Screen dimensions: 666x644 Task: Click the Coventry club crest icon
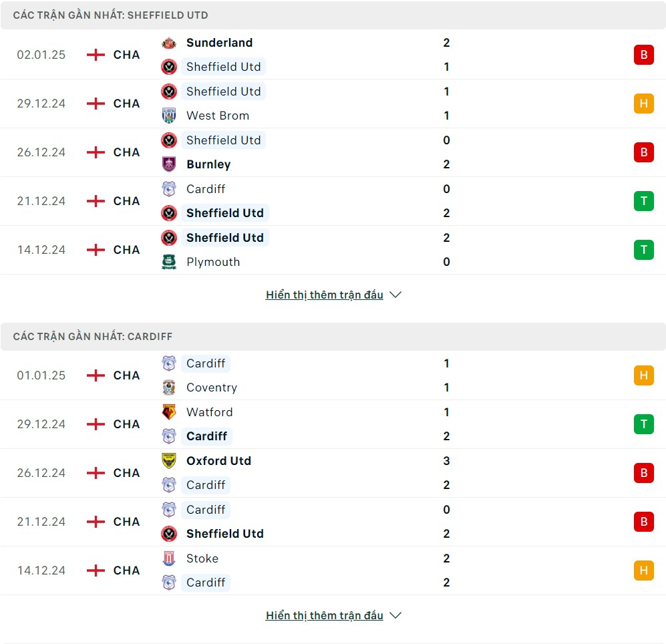point(169,387)
